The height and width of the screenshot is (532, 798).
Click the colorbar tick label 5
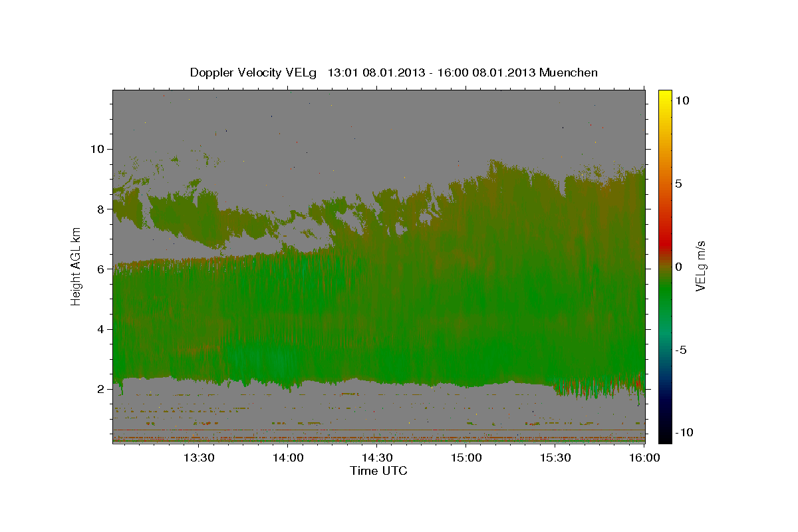(x=678, y=184)
